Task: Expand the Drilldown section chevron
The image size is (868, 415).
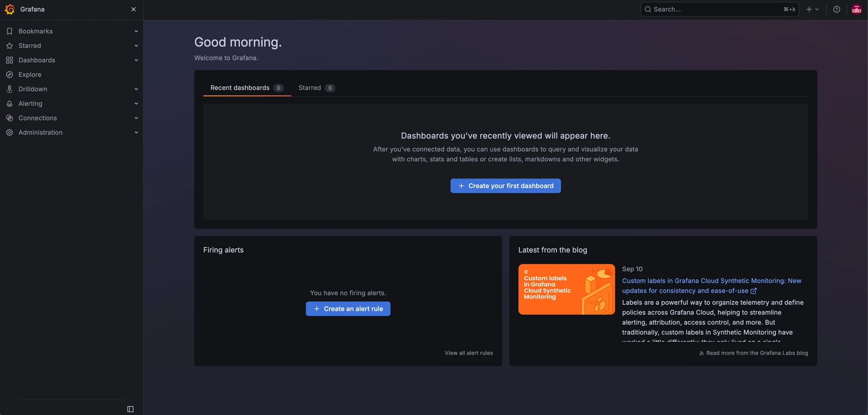Action: [136, 89]
